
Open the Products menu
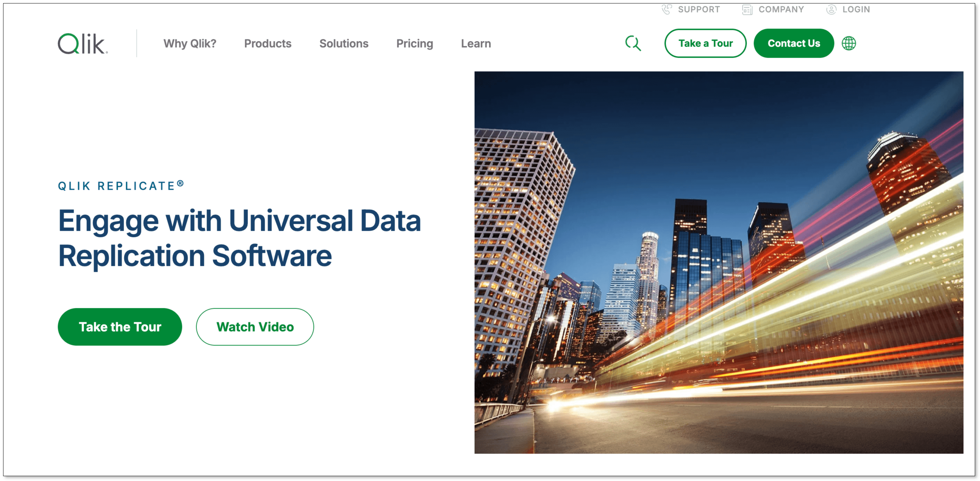click(268, 44)
